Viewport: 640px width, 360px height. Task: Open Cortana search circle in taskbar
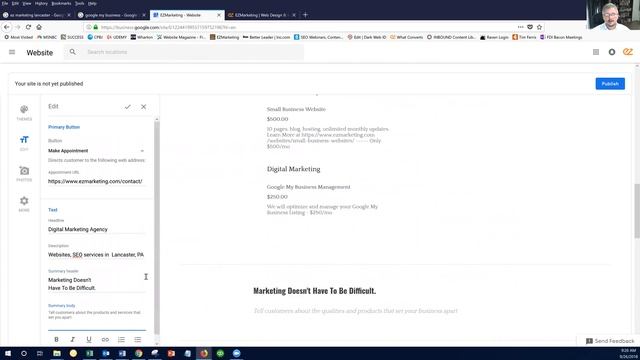click(24, 353)
